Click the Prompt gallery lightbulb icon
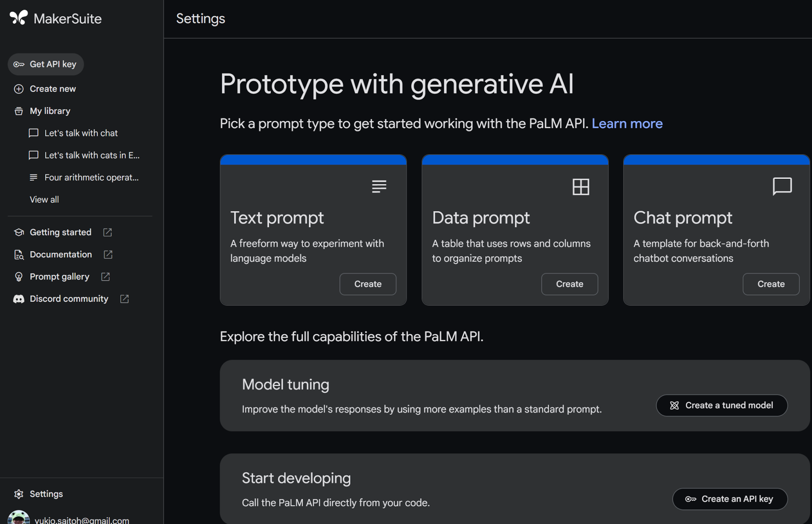The height and width of the screenshot is (524, 812). point(19,276)
